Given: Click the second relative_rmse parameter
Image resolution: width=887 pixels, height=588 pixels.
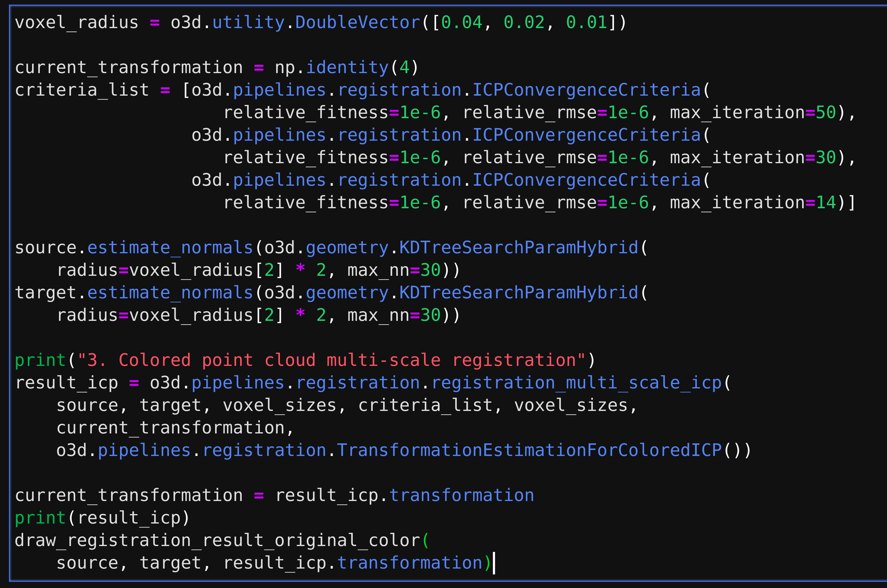Looking at the screenshot, I should (529, 158).
